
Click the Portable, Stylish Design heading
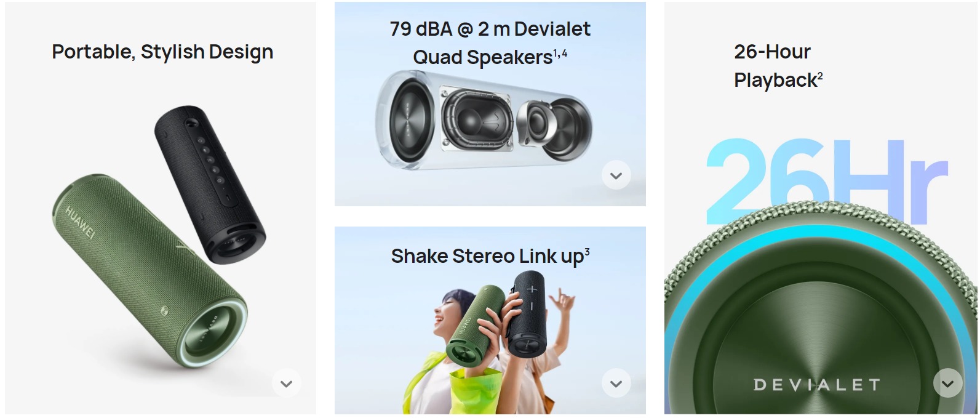[162, 52]
